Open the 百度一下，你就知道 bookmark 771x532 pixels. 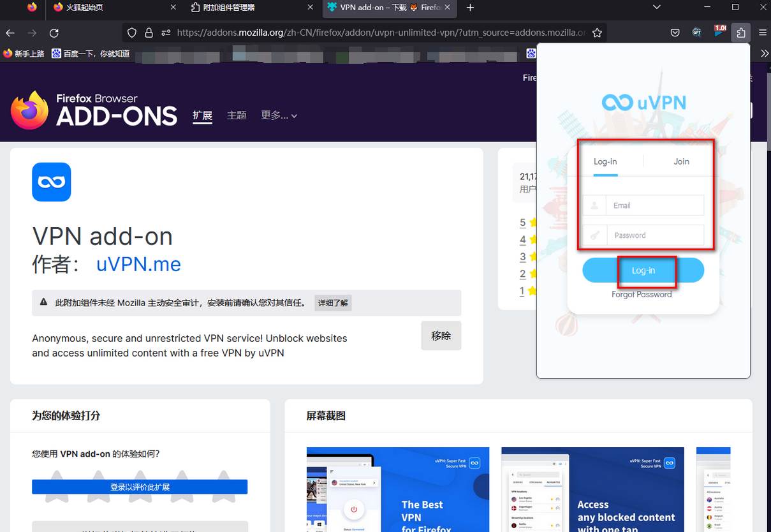[91, 54]
